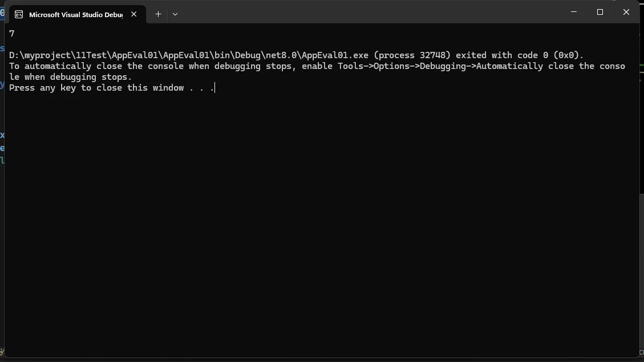644x362 pixels.
Task: Click the terminal icon in the tab
Action: click(19, 14)
